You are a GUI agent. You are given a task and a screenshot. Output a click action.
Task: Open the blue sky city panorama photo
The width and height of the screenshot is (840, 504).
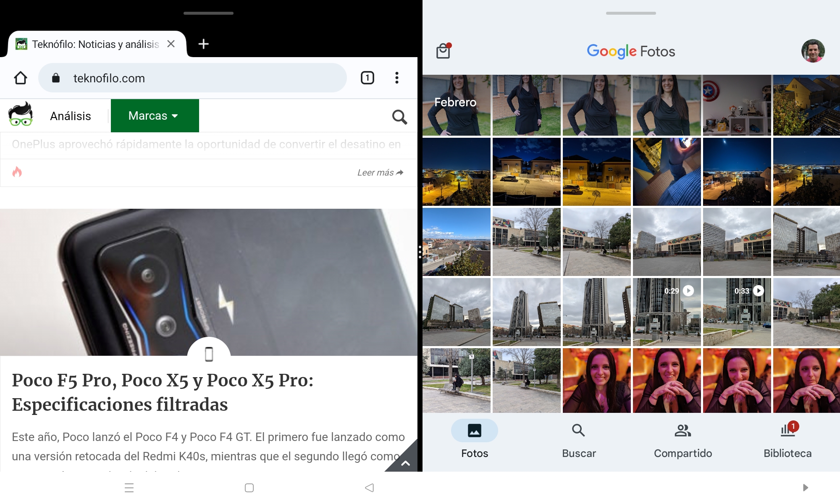pos(457,242)
